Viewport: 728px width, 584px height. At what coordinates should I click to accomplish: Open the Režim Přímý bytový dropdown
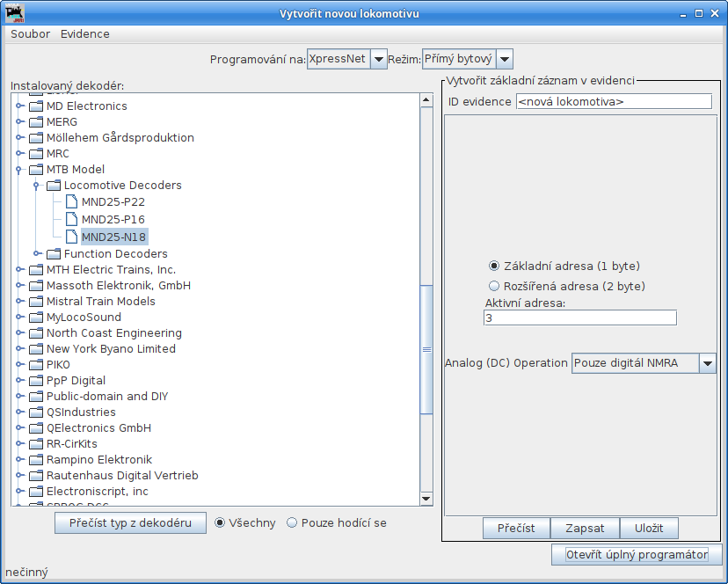pos(505,59)
